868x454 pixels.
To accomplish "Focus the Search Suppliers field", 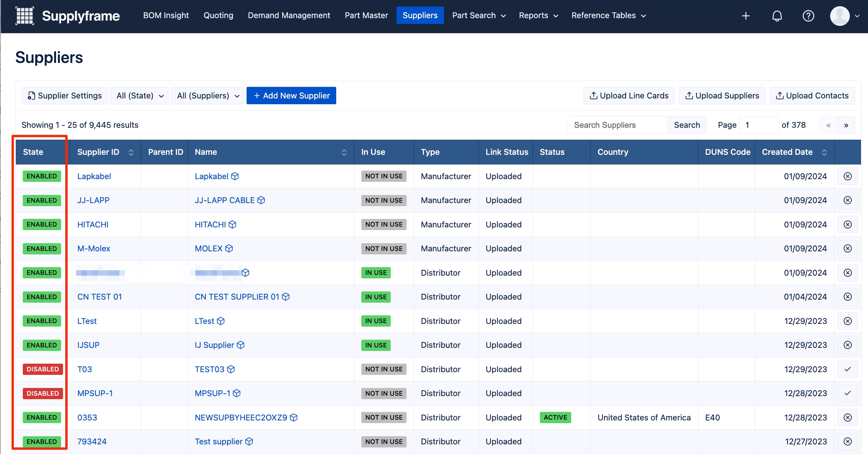I will (618, 125).
